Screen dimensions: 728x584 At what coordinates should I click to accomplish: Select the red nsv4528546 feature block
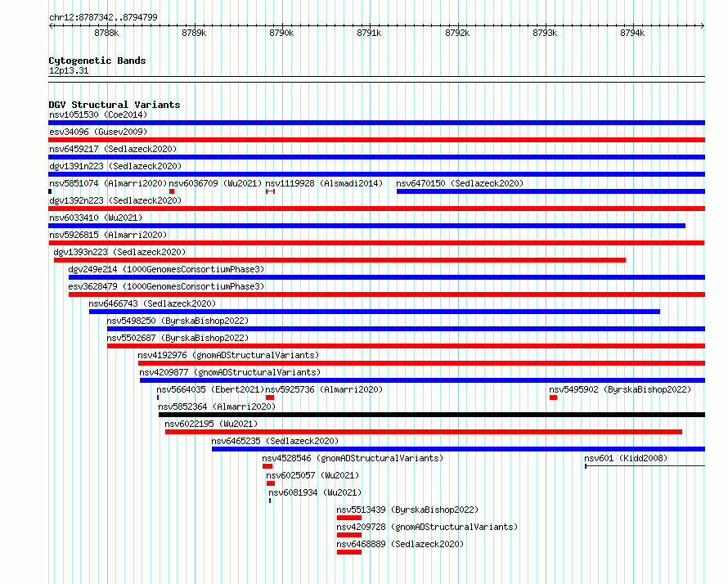click(267, 466)
